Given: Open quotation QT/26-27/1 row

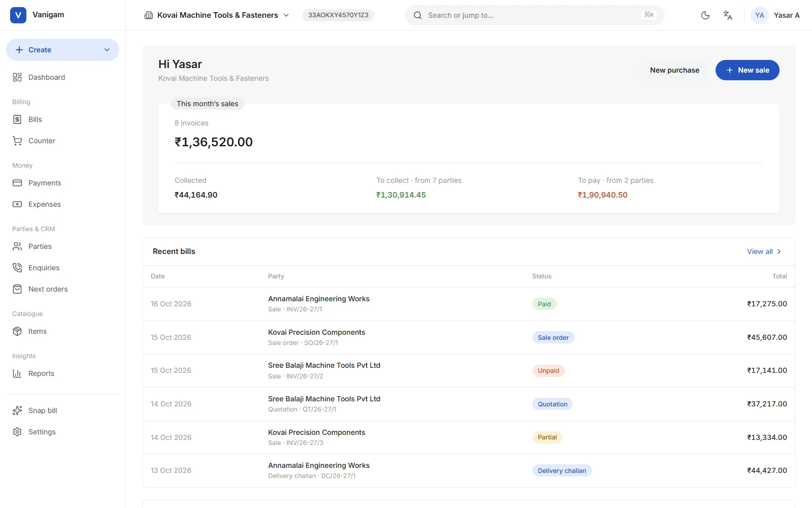Looking at the screenshot, I should pyautogui.click(x=469, y=404).
